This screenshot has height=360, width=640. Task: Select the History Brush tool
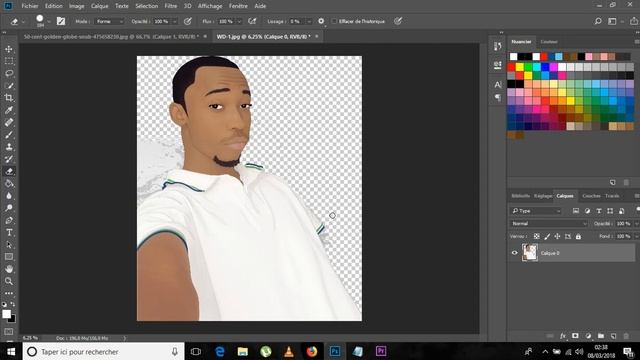coord(9,159)
